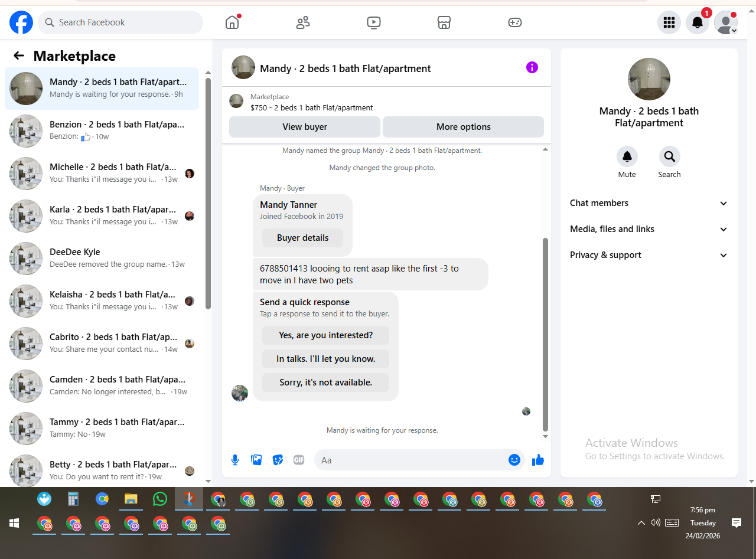Open the account profile menu
This screenshot has height=559, width=756.
726,22
